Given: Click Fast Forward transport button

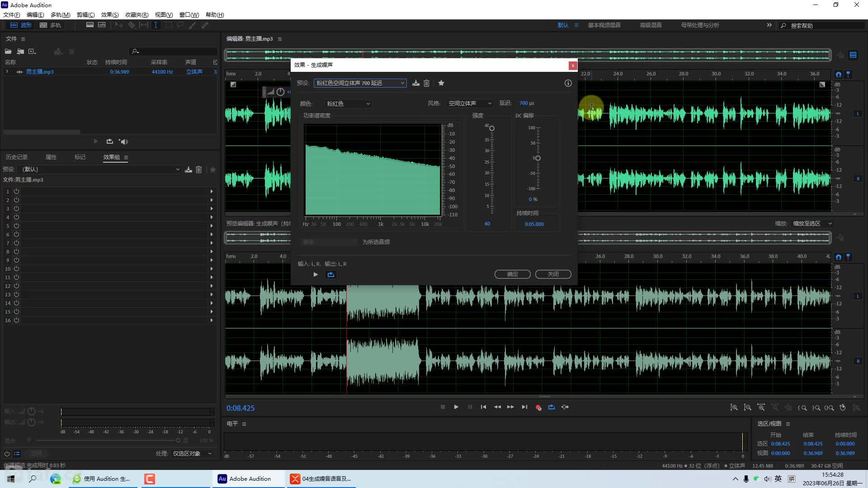Looking at the screenshot, I should point(510,407).
